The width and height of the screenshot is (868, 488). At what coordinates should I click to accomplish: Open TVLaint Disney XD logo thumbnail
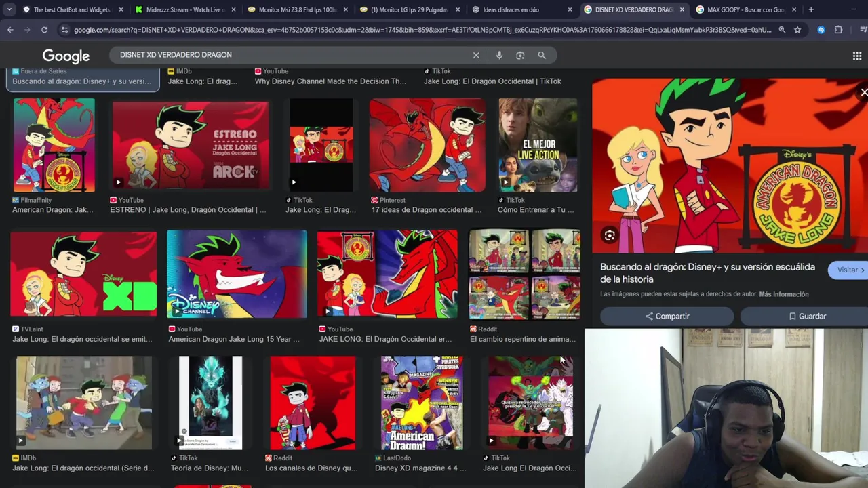pos(83,274)
